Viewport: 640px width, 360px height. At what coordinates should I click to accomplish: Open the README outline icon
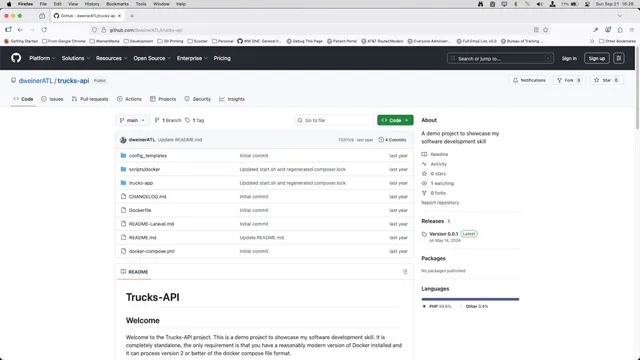point(404,272)
